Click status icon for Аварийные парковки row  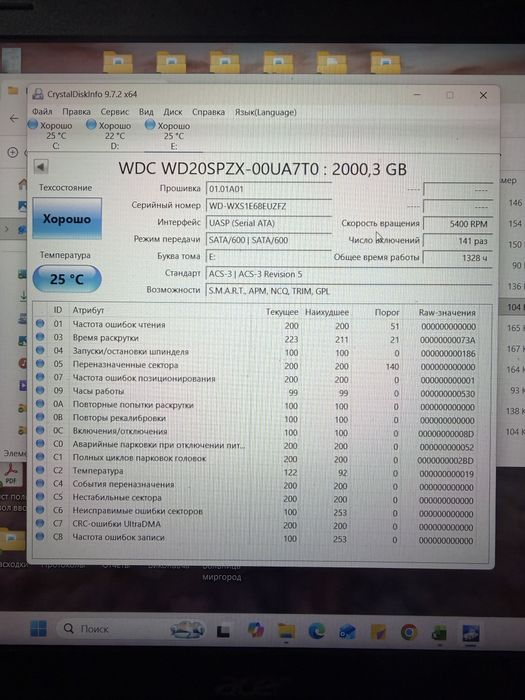[40, 444]
